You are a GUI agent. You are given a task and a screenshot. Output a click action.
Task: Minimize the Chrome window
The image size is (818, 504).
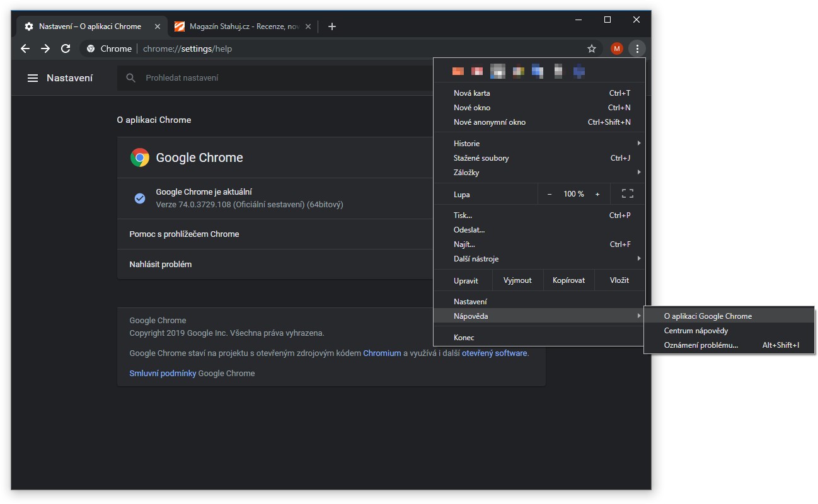[579, 20]
